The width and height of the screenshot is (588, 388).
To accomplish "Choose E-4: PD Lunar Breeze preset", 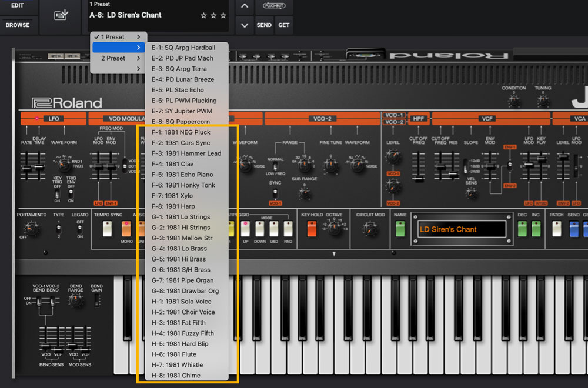I will point(187,79).
